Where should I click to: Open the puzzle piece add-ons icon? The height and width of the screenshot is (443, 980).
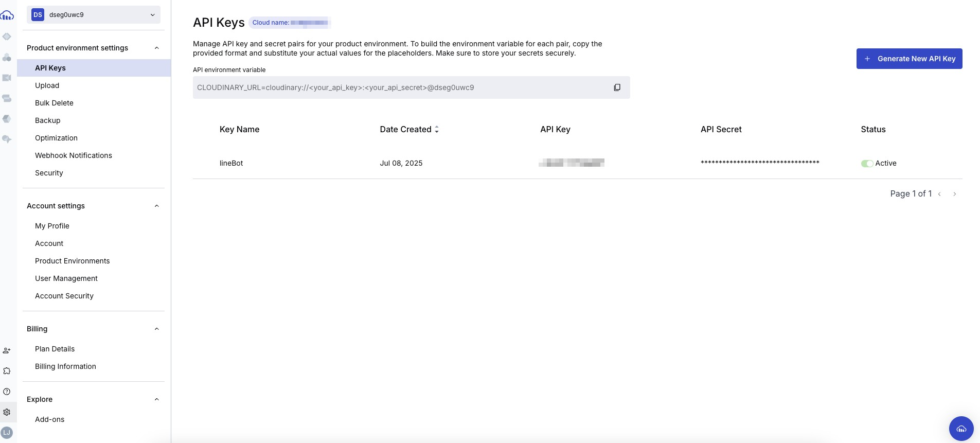7,371
